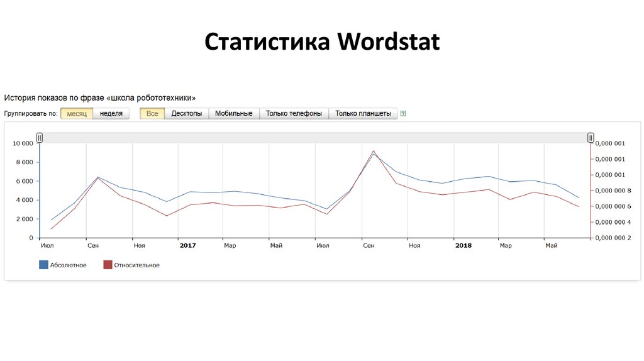Open the green help question-mark icon
Image resolution: width=644 pixels, height=361 pixels.
(x=403, y=114)
